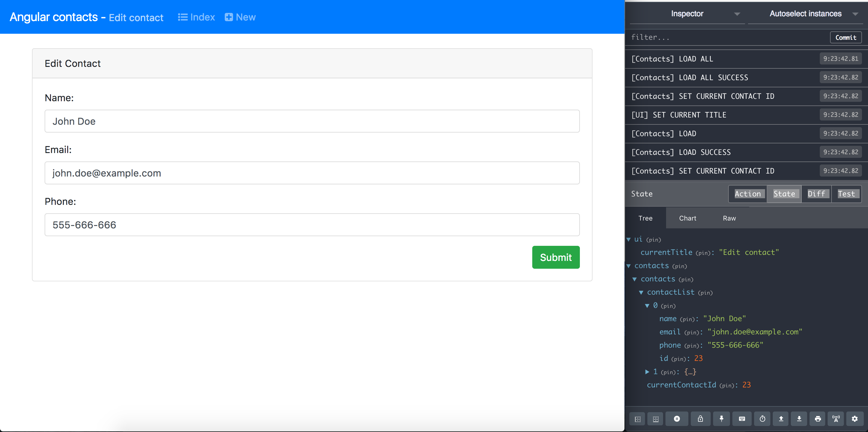Open the slider stopwatch icon

[x=762, y=419]
